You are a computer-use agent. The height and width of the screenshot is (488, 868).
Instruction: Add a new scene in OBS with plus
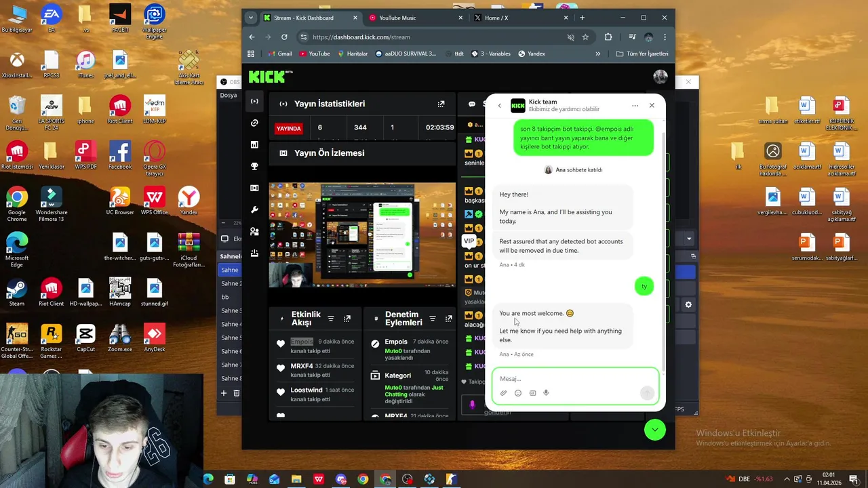tap(224, 393)
